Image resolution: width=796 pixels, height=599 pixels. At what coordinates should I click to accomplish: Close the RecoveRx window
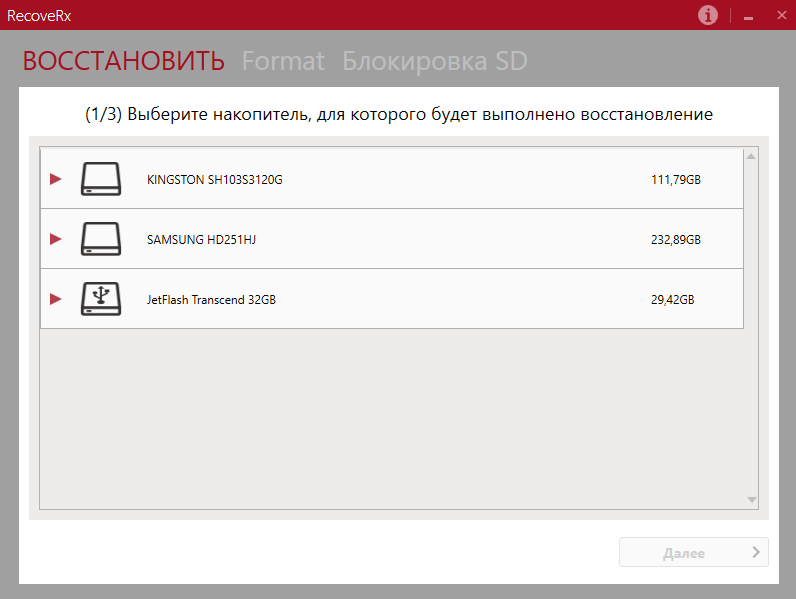(782, 15)
